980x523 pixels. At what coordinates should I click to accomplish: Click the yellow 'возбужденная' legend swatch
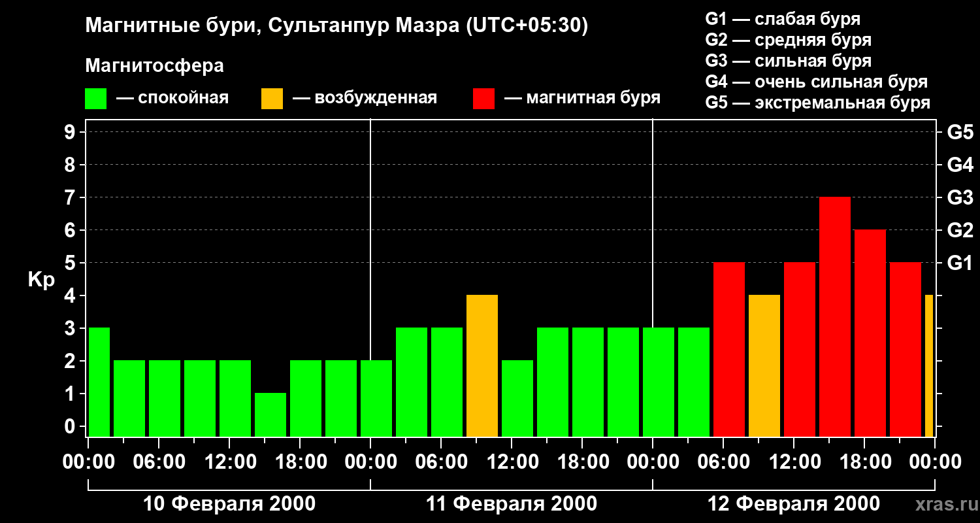(272, 99)
